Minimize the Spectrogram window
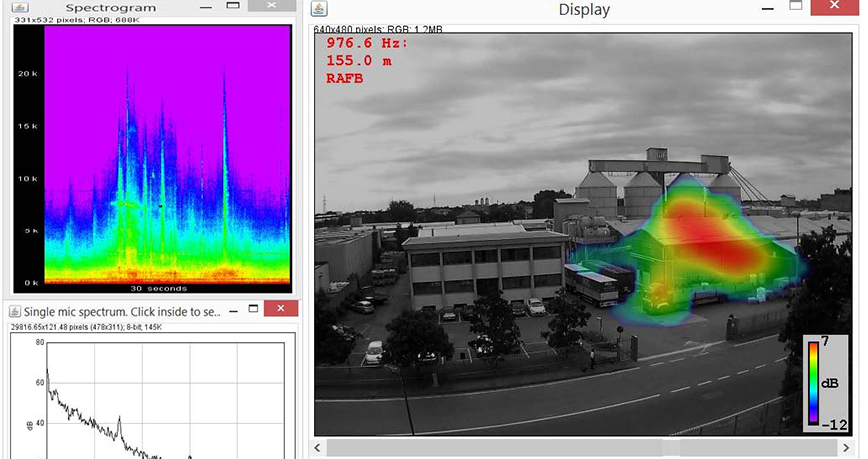 [206, 7]
